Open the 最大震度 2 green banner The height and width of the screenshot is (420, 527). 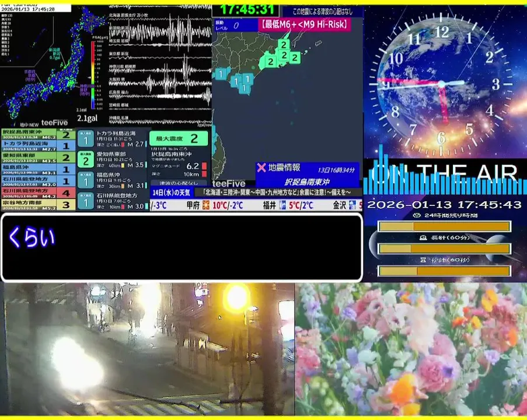[x=179, y=138]
